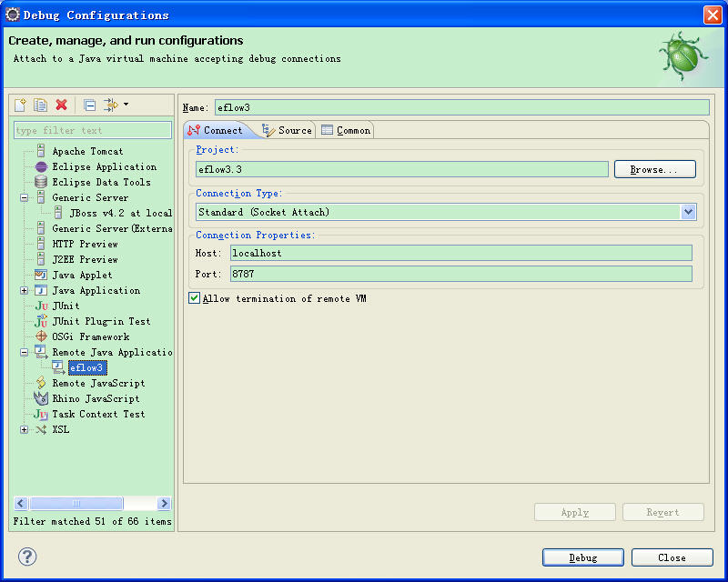Focus the Name input field
This screenshot has width=728, height=582.
tap(462, 107)
